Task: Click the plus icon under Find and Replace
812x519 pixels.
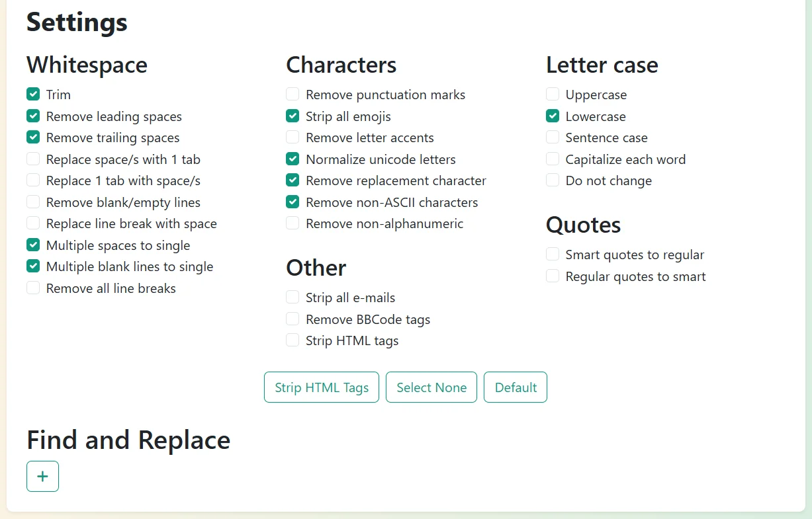Action: 42,476
